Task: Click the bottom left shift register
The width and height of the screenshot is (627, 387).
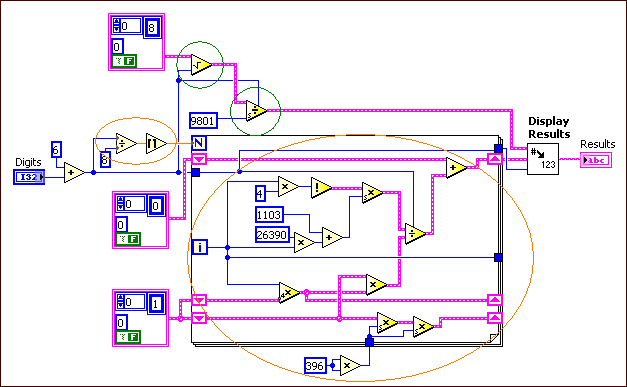Action: [x=199, y=318]
